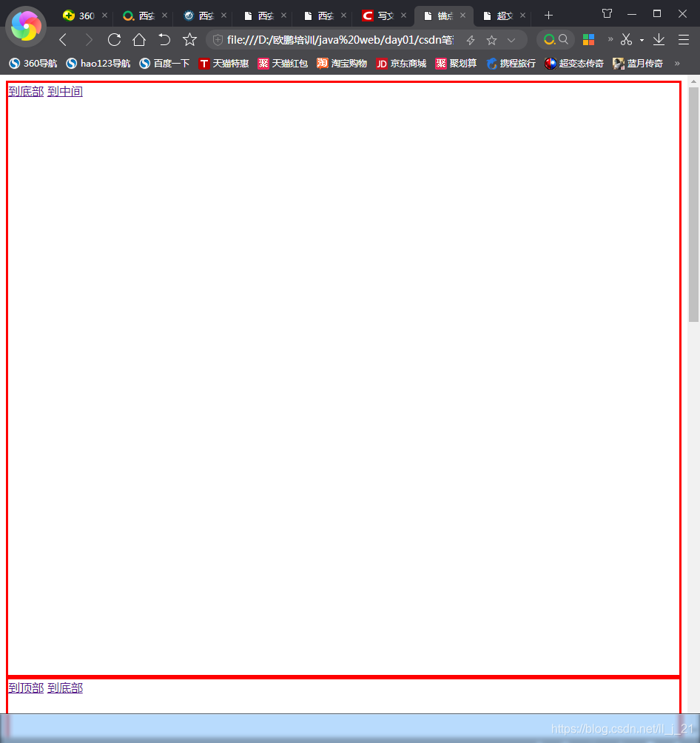
Task: Click the shield security icon in address bar
Action: 218,40
